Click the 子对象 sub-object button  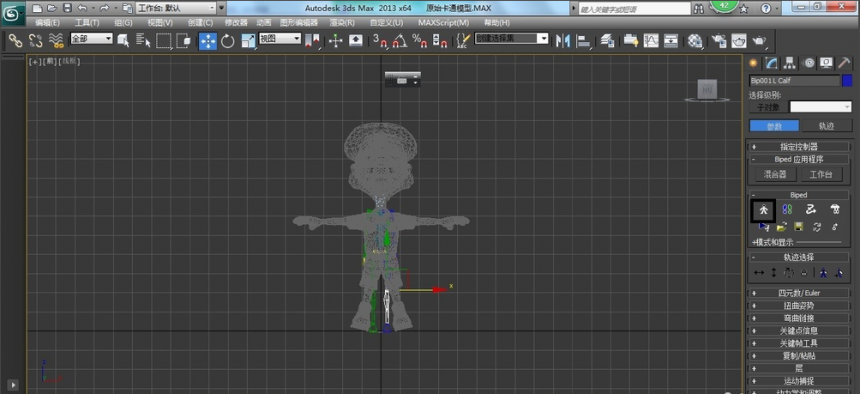tap(768, 107)
